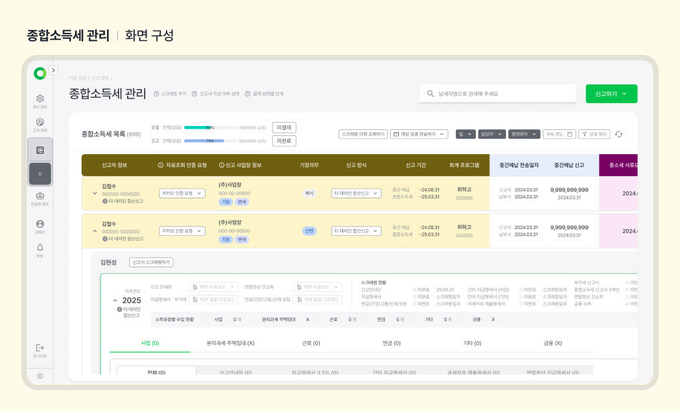680x412 pixels.
Task: Toggle the 복식 tag in the first row
Action: click(309, 192)
